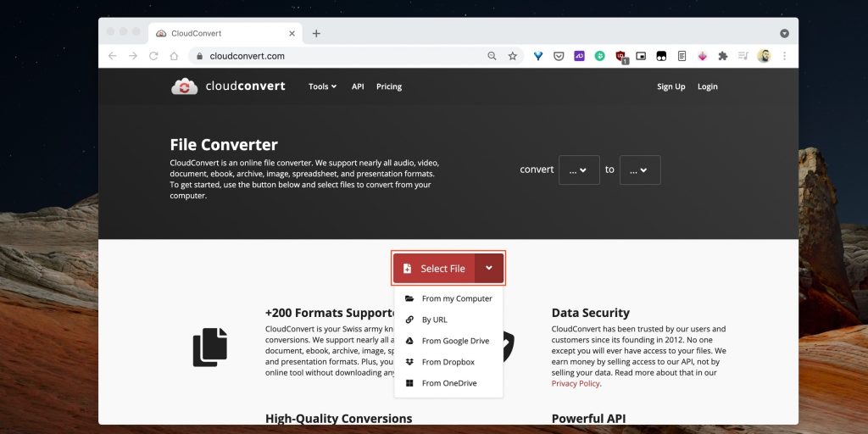Reload the page
The height and width of the screenshot is (434, 868).
(x=153, y=56)
